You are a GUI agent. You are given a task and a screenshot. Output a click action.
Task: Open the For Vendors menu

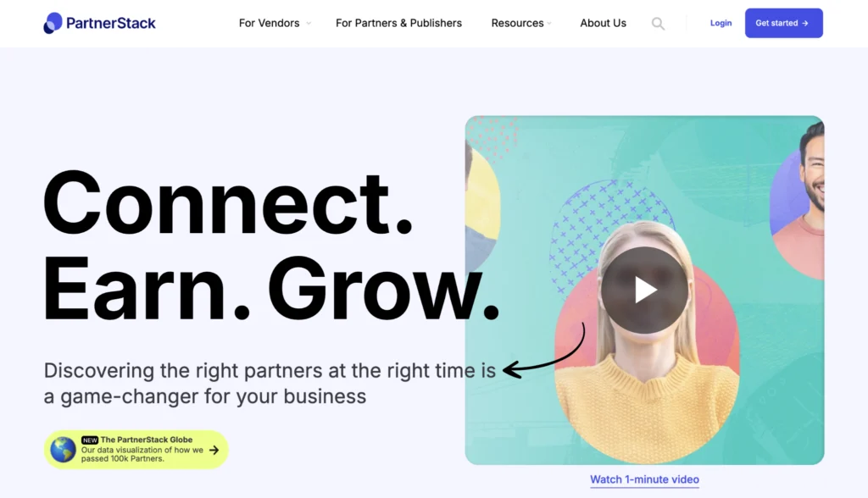tap(269, 23)
